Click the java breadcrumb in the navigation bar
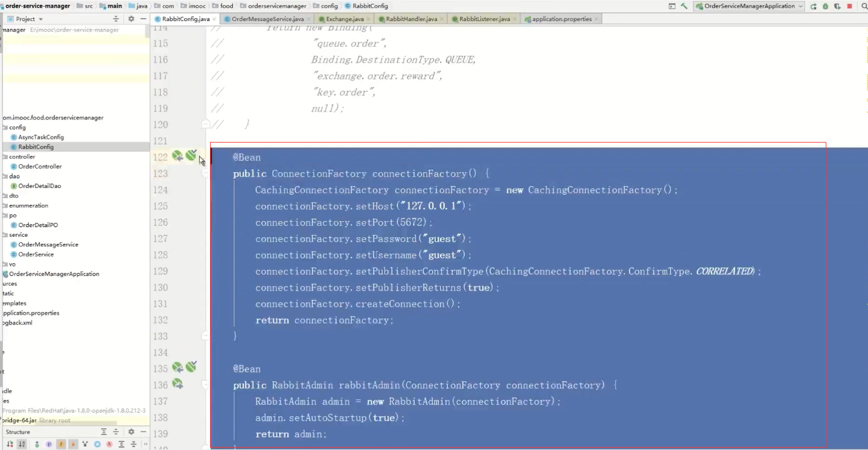 coord(138,6)
